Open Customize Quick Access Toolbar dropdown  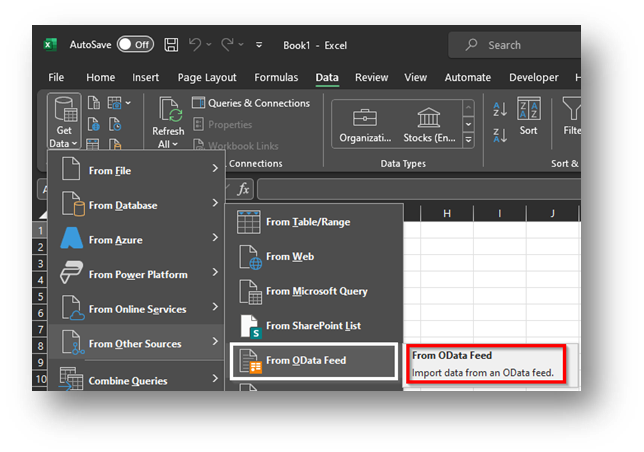pyautogui.click(x=259, y=44)
